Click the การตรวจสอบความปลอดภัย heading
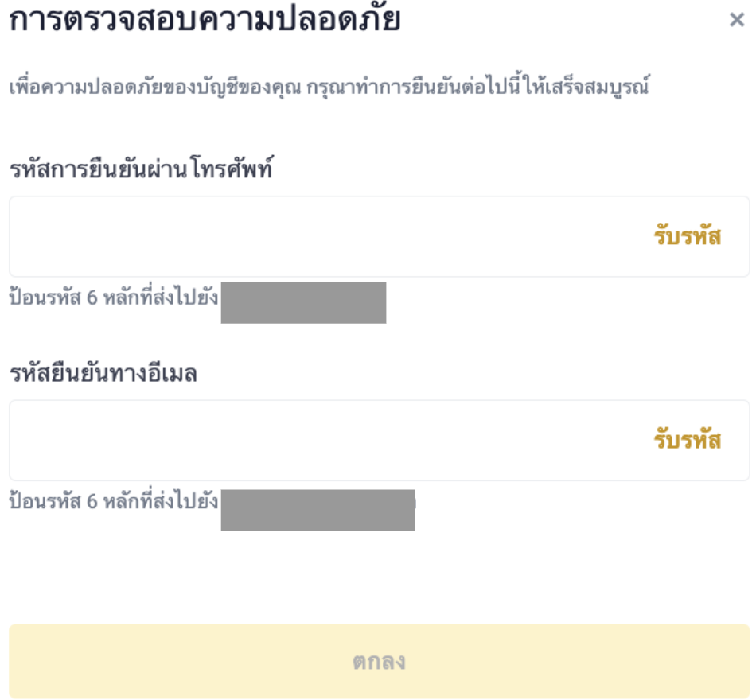 205,21
